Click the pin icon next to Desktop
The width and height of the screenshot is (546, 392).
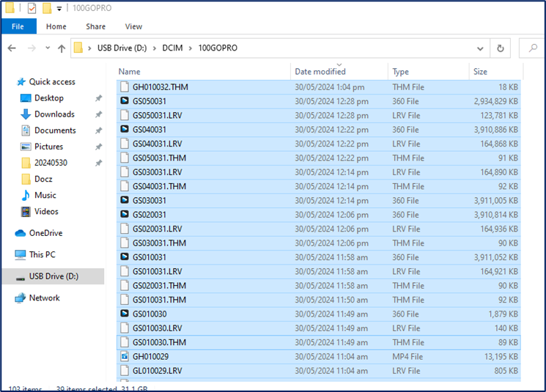pos(99,98)
